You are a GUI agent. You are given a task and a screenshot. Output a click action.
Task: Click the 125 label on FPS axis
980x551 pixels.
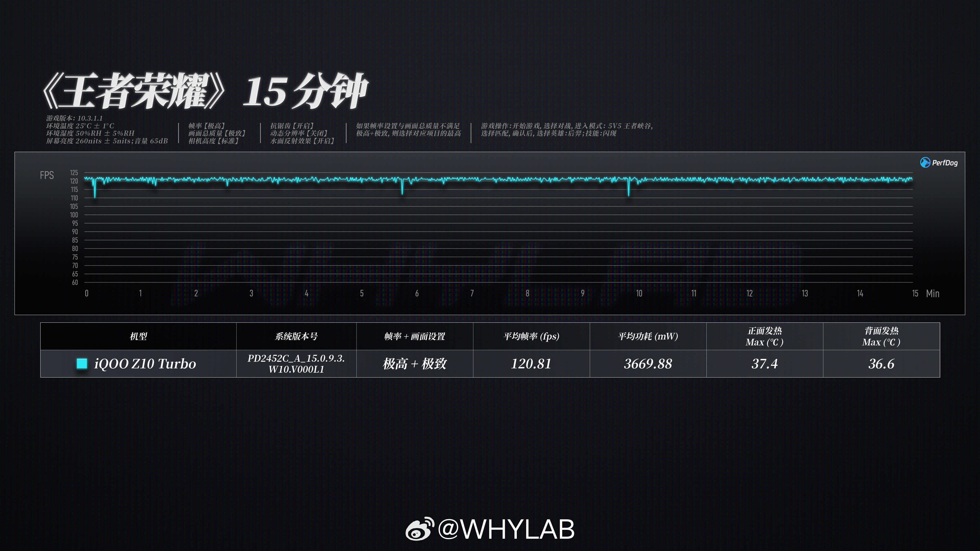74,173
